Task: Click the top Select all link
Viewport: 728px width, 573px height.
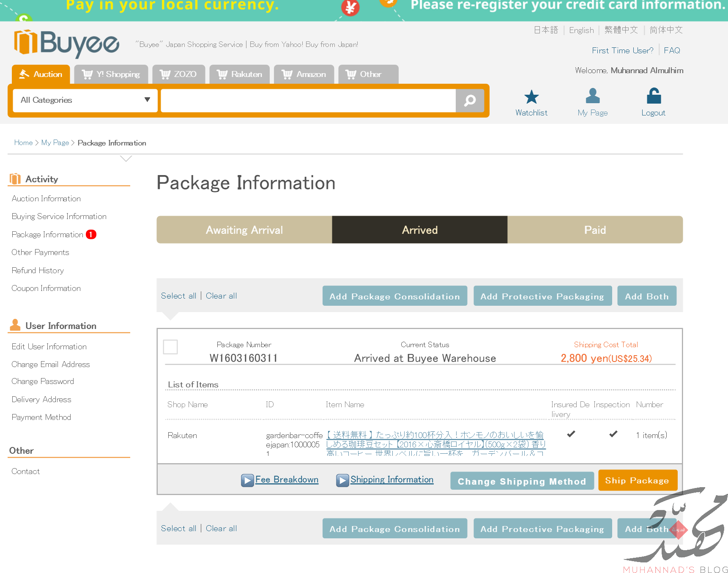Action: click(x=178, y=296)
